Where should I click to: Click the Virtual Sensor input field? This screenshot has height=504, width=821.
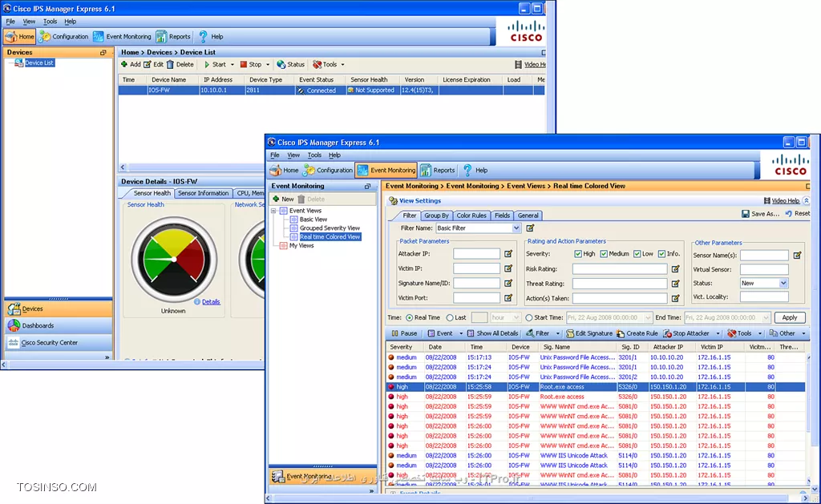(x=764, y=269)
